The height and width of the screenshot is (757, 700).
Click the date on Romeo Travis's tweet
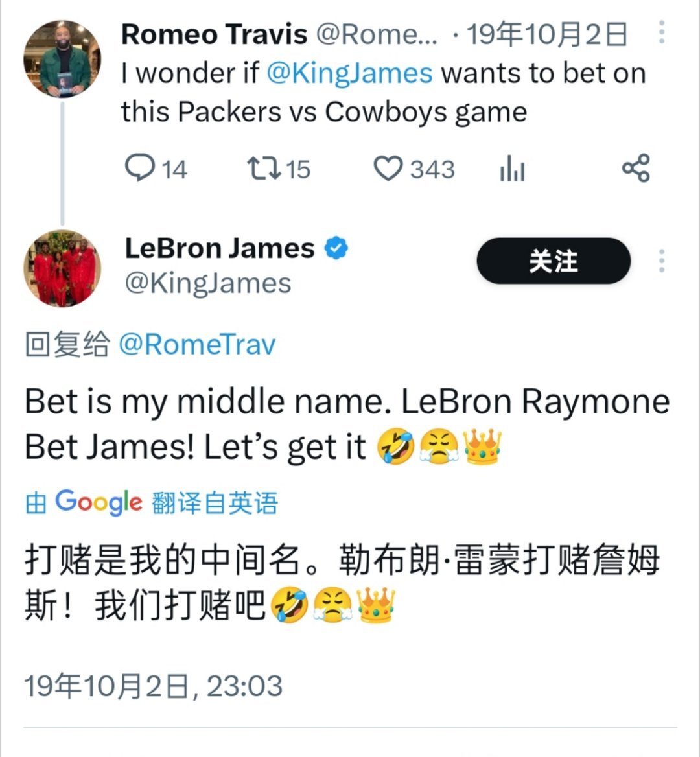point(547,34)
